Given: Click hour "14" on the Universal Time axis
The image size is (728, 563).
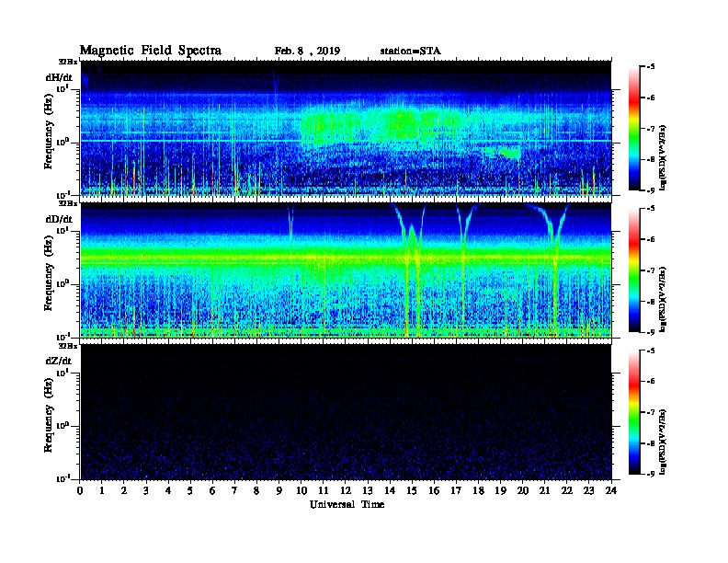Looking at the screenshot, I should click(x=390, y=491).
